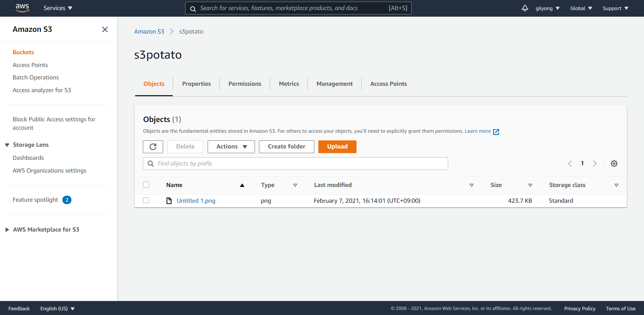Open table preferences gear icon

[x=614, y=164]
